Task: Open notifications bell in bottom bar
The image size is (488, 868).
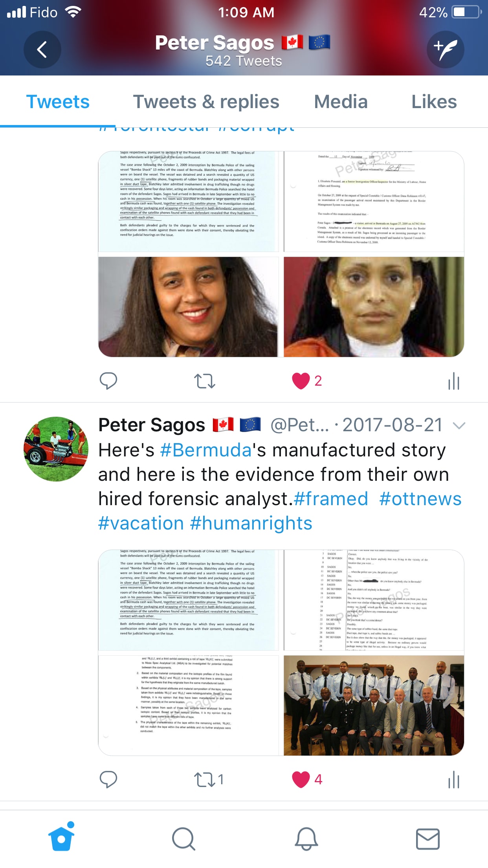Action: coord(306,839)
